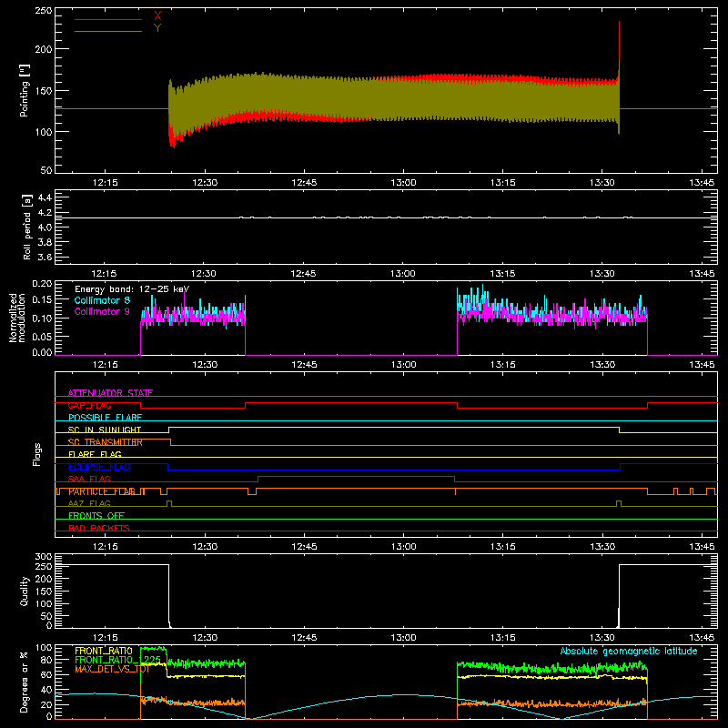Viewport: 728px width, 728px height.
Task: Click the 'Roll period [s]' axis title
Action: (27, 227)
